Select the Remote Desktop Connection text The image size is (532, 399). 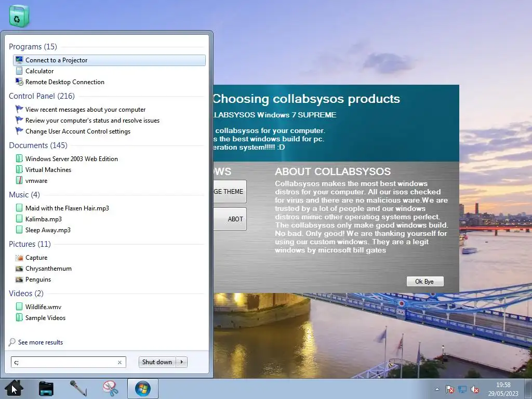[65, 82]
